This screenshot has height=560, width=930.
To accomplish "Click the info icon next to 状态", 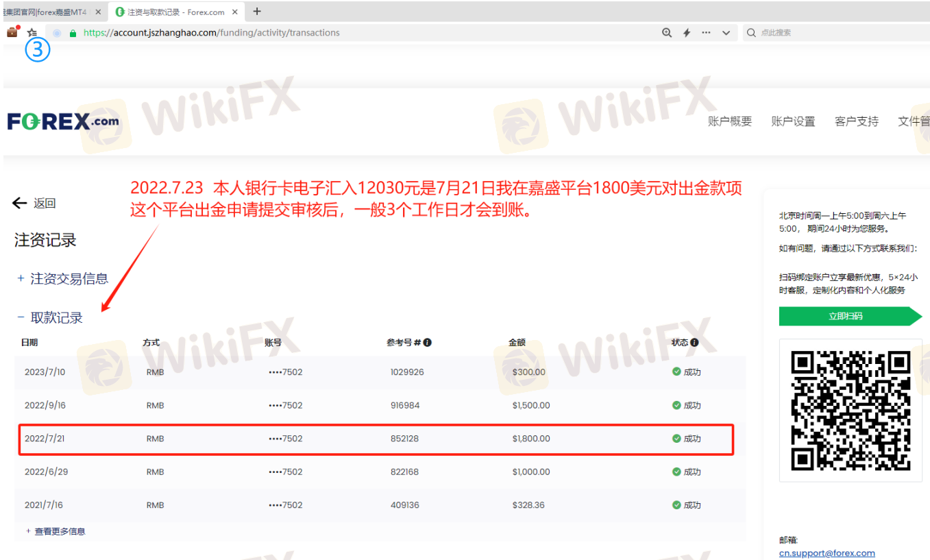I will pyautogui.click(x=694, y=342).
